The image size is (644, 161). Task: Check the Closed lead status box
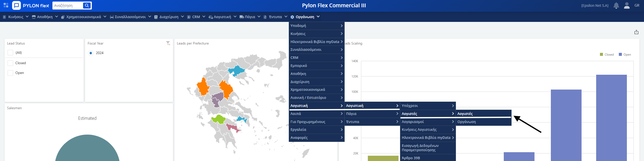(10, 63)
